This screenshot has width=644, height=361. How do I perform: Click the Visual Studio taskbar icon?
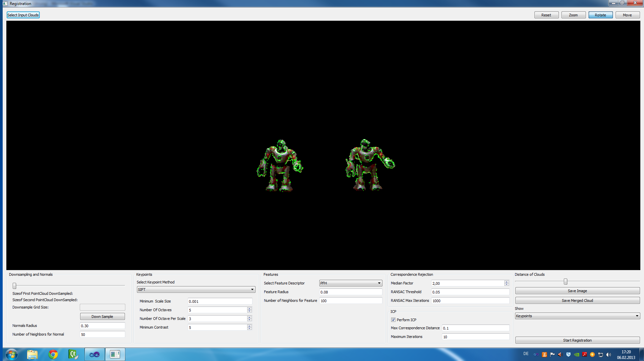95,354
